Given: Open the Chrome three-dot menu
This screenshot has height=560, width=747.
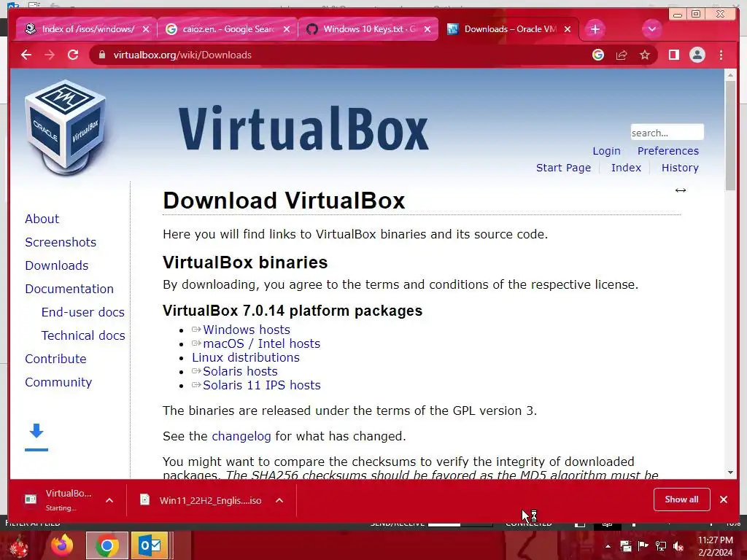Looking at the screenshot, I should tap(721, 55).
